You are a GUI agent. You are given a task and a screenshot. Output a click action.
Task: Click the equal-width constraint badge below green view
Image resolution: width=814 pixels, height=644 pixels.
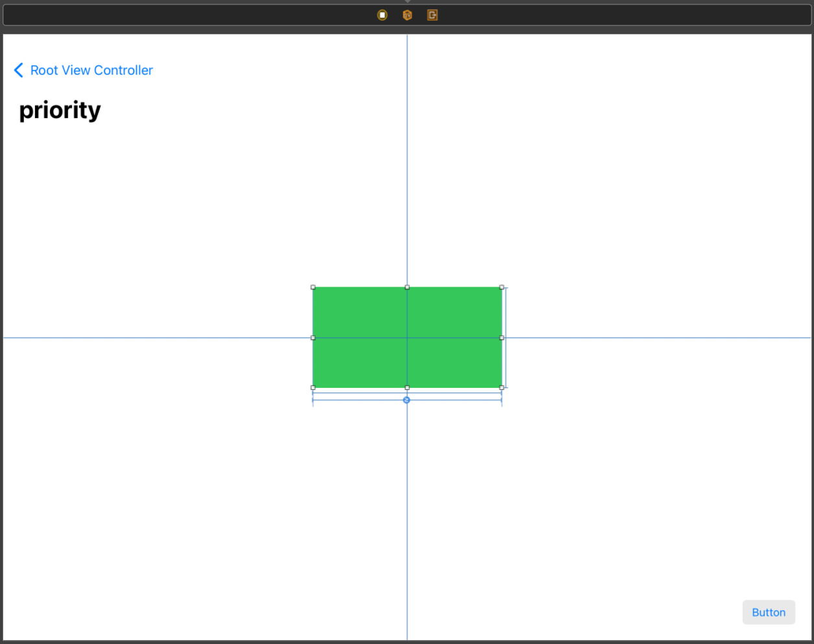pos(407,400)
